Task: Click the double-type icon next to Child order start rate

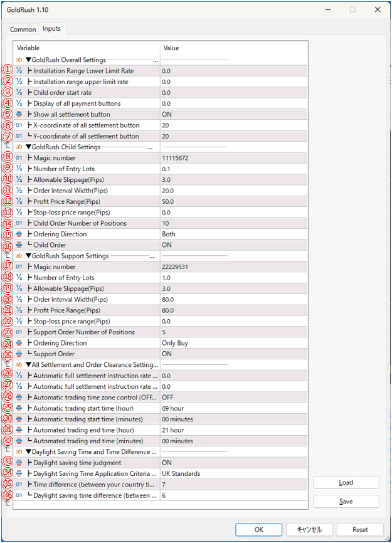Action: 19,92
